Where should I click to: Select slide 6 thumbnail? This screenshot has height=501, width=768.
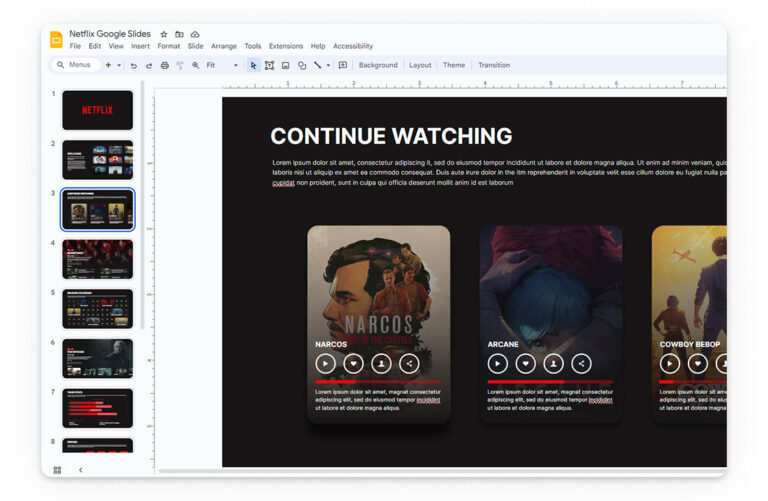coord(97,358)
